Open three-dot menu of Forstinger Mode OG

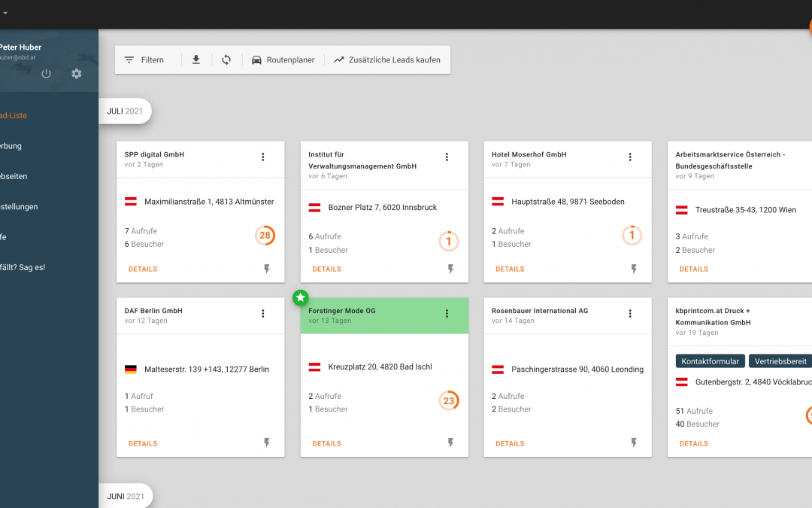pos(447,314)
